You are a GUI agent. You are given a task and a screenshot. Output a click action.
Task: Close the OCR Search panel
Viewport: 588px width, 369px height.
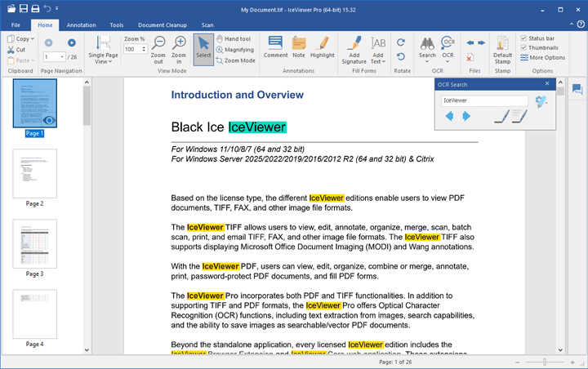547,83
